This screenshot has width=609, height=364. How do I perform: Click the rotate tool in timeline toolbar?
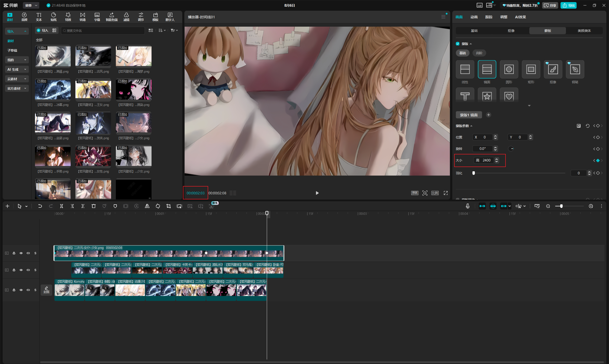click(158, 206)
